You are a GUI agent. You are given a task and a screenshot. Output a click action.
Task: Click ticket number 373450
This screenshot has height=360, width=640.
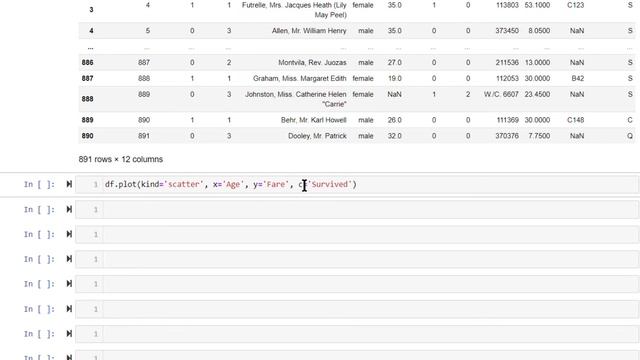(507, 31)
